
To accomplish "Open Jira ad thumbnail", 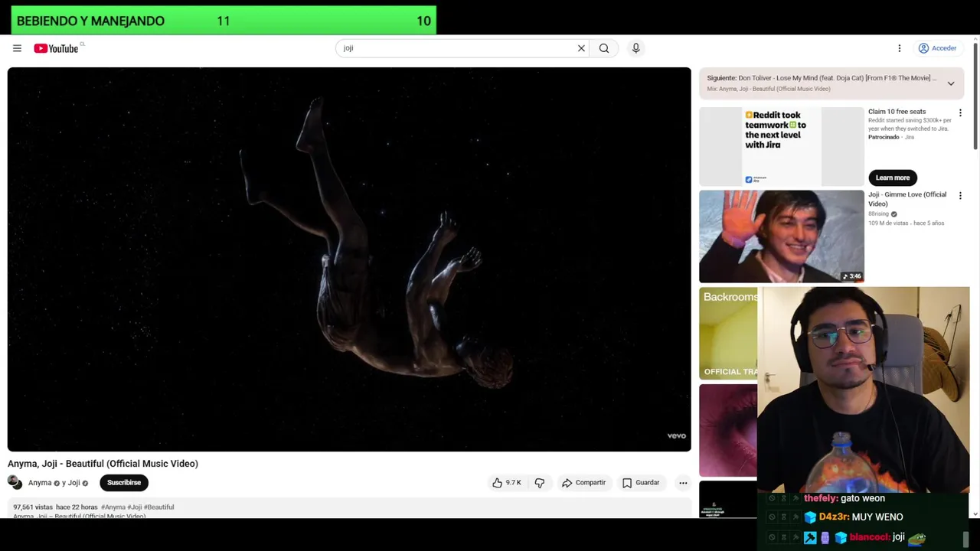I will 781,146.
